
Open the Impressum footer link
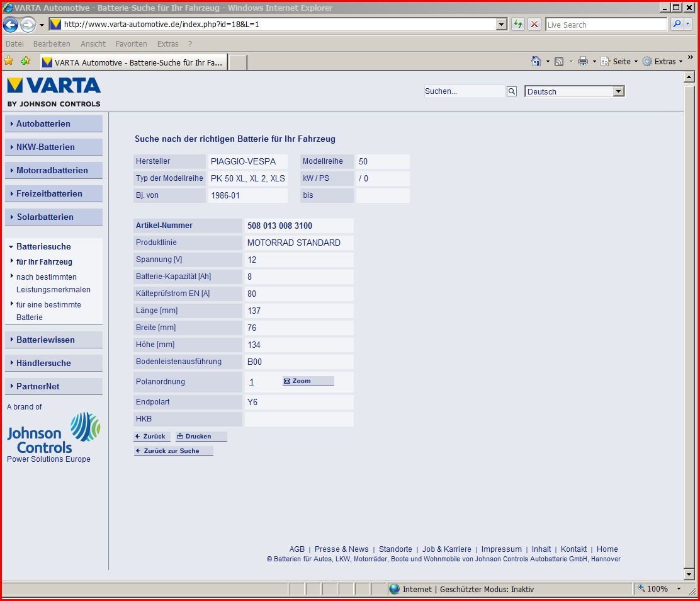[x=501, y=549]
